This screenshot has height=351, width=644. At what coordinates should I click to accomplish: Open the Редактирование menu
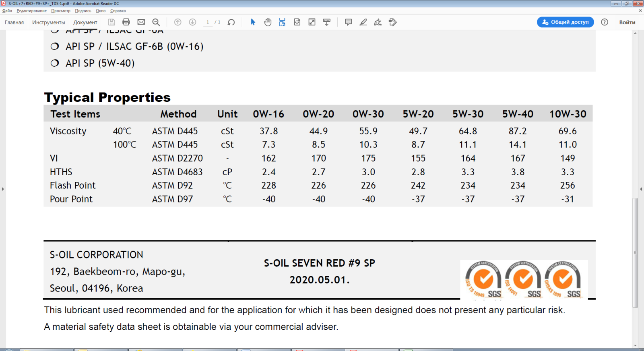(32, 11)
